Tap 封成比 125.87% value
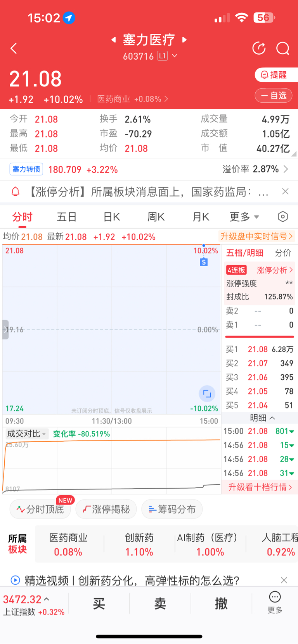This screenshot has width=298, height=644. [278, 297]
